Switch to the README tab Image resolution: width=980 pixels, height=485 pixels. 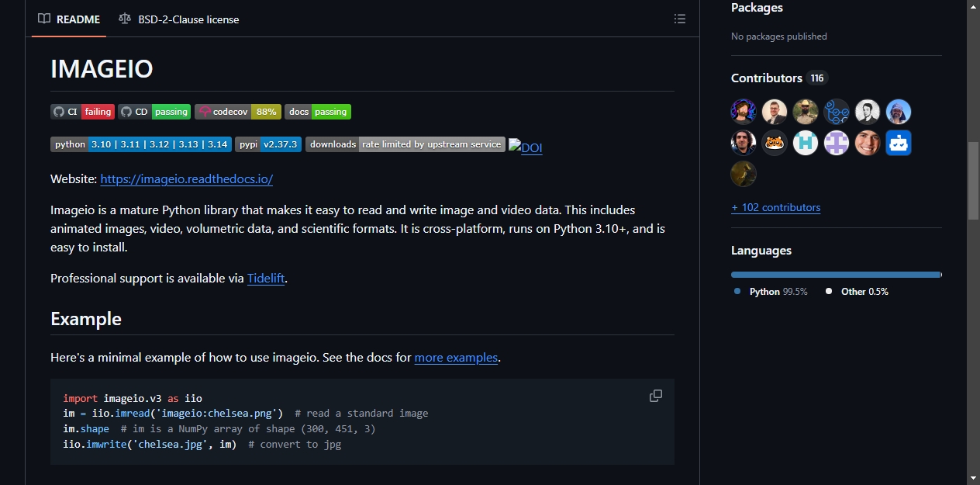[x=69, y=19]
